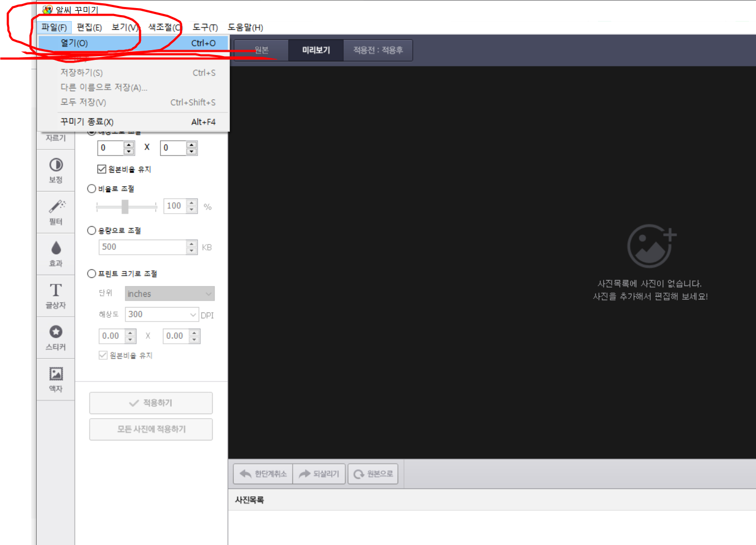Increase the first pixel size spinner value
Screen dimensions: 756x545
(x=128, y=145)
